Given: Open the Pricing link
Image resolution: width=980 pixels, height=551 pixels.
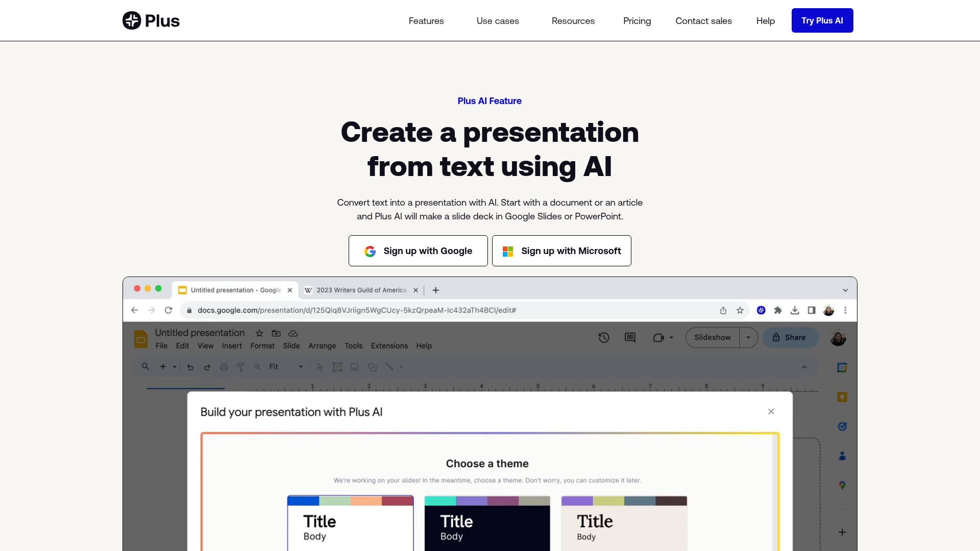Looking at the screenshot, I should coord(637,21).
